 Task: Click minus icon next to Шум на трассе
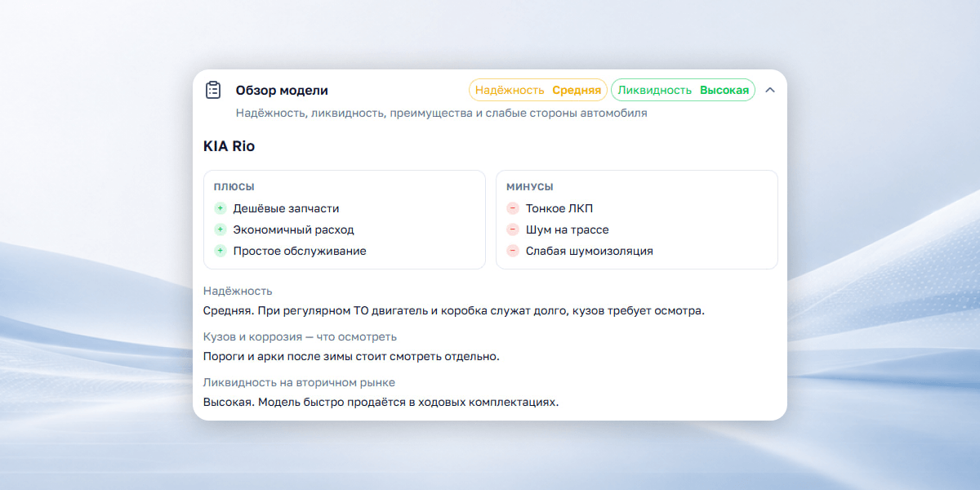pos(513,229)
